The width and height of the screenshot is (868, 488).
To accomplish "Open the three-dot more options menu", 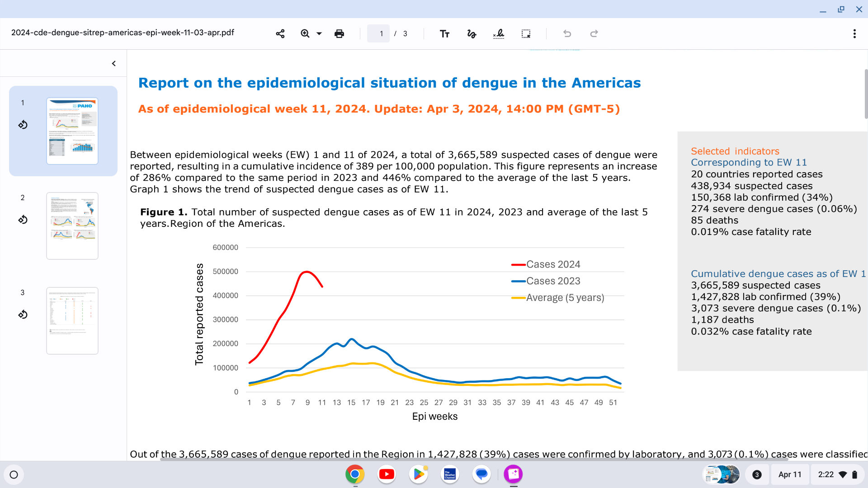I will (854, 34).
